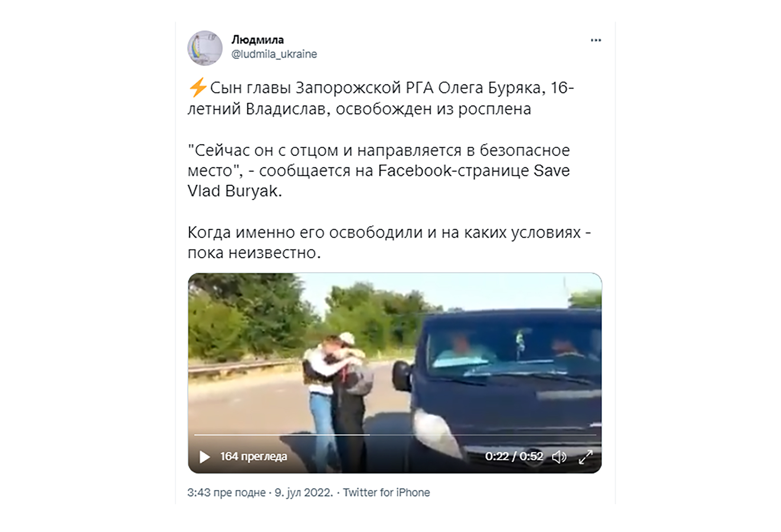
Task: Open the Twitter for iPhone source link
Action: tap(386, 493)
